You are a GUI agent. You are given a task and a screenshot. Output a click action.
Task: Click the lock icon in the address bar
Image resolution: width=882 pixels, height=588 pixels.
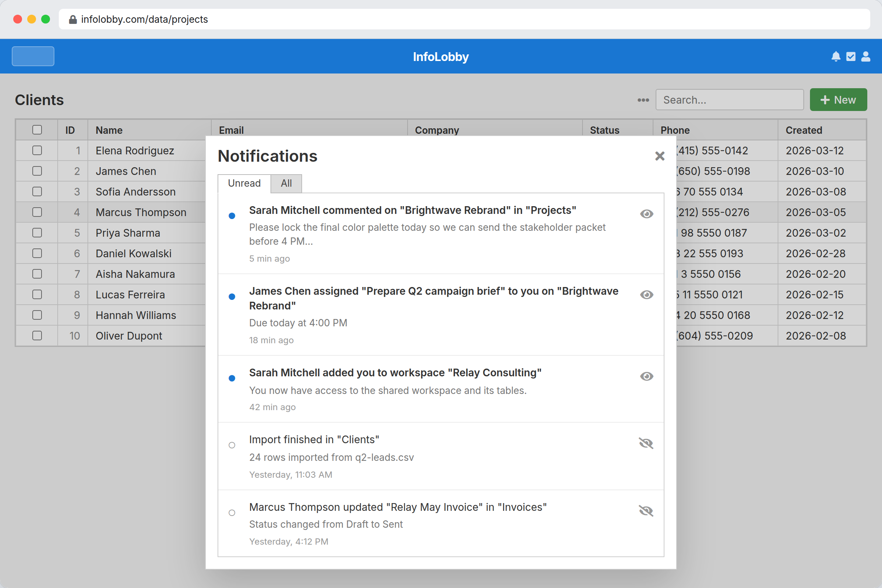(73, 19)
